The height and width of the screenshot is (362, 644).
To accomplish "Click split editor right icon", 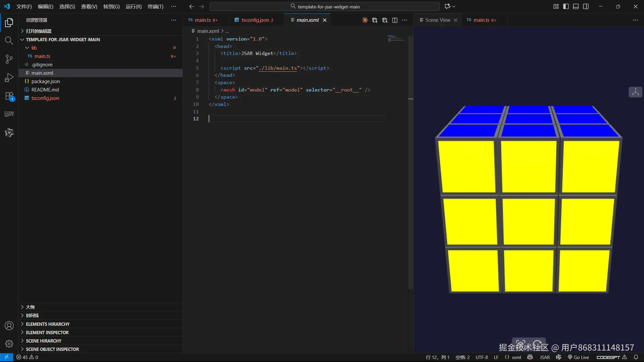I will pyautogui.click(x=395, y=20).
